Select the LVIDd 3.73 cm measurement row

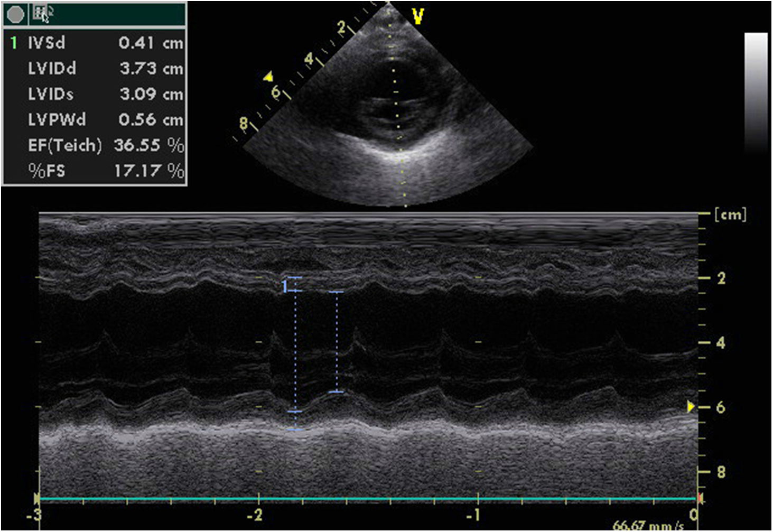[x=105, y=69]
